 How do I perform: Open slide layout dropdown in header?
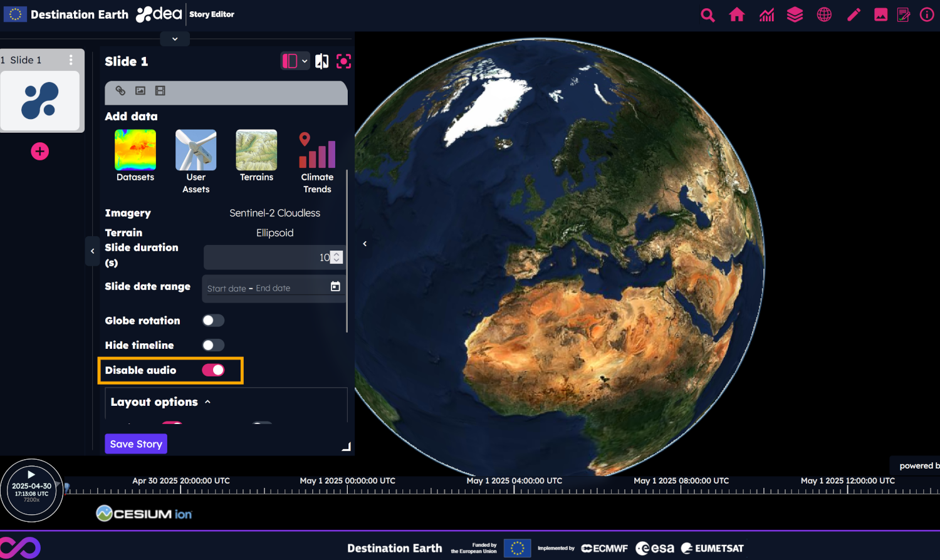click(295, 61)
